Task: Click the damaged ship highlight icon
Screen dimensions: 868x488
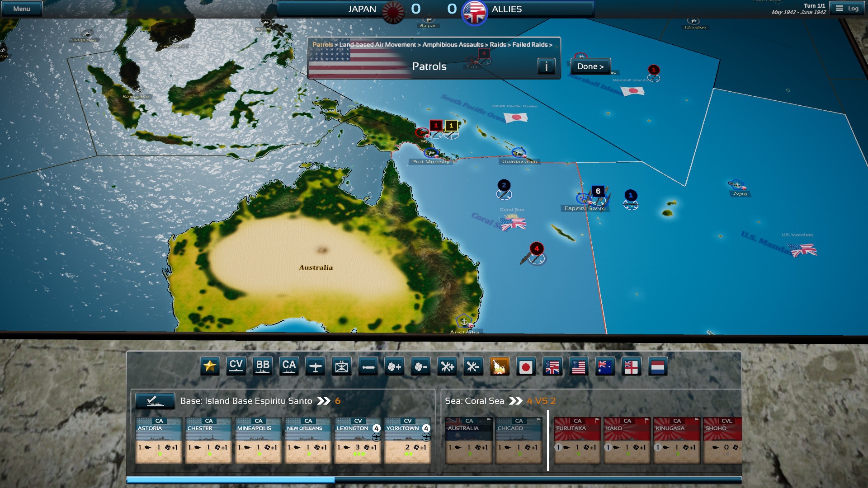Action: tap(499, 366)
